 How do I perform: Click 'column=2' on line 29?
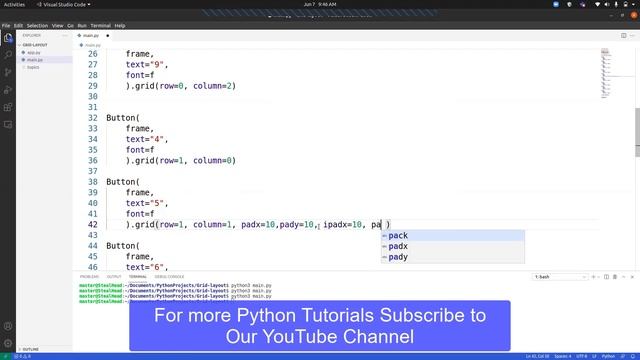click(x=212, y=86)
